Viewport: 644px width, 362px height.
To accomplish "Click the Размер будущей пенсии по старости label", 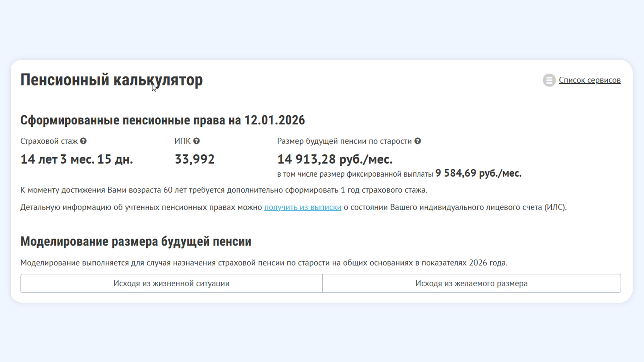I will [344, 141].
